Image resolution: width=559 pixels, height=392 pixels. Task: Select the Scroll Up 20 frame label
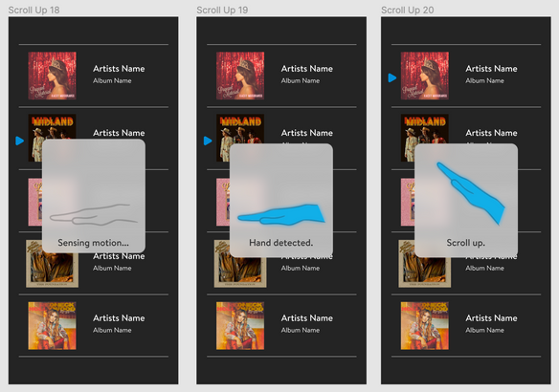[x=408, y=10]
